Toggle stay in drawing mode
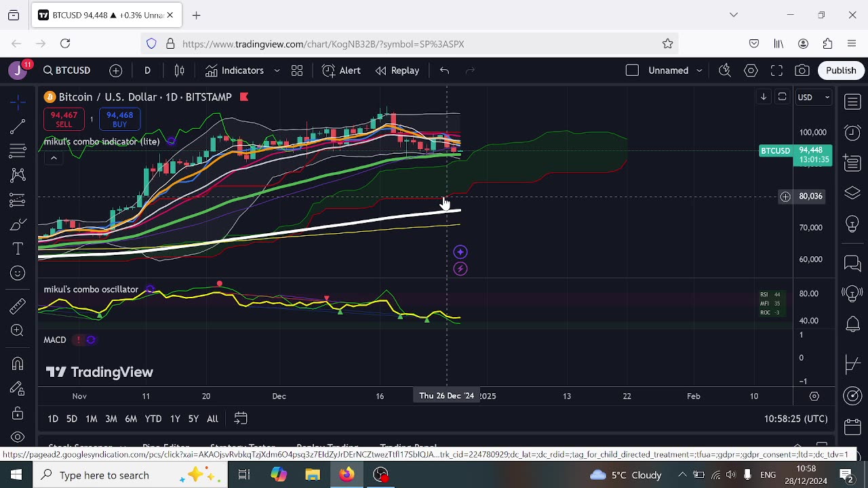 [x=18, y=388]
